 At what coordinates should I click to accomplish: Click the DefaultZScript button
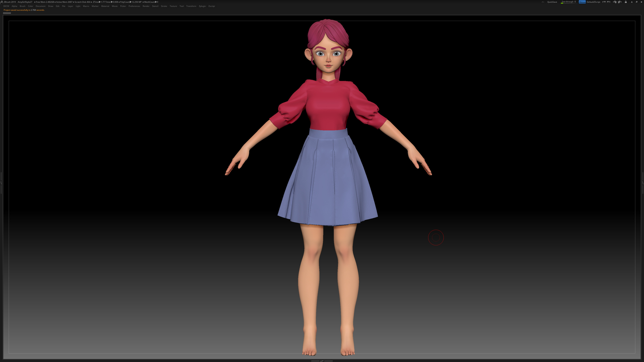[x=594, y=2]
